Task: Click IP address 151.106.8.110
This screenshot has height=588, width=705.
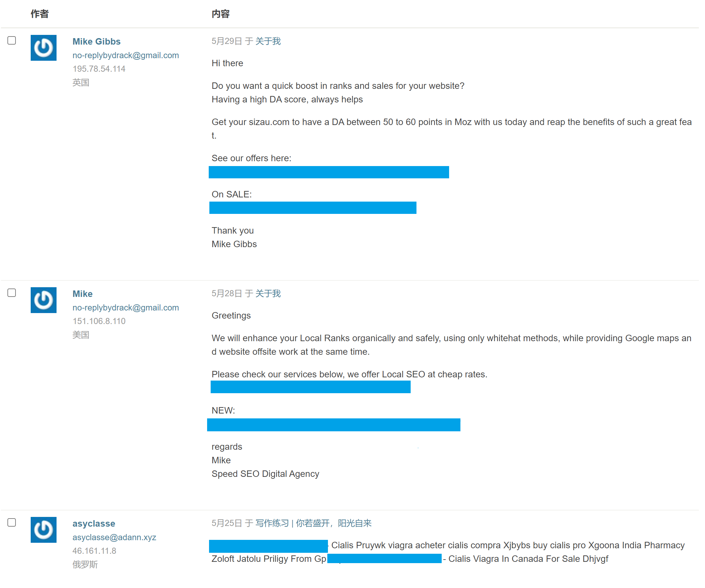Action: 99,321
